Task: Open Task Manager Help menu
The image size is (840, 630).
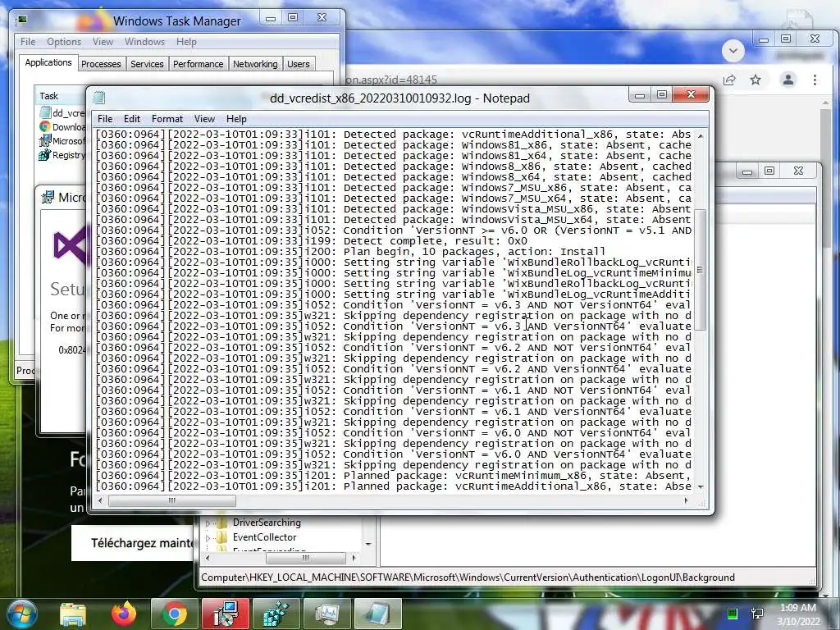Action: [186, 42]
